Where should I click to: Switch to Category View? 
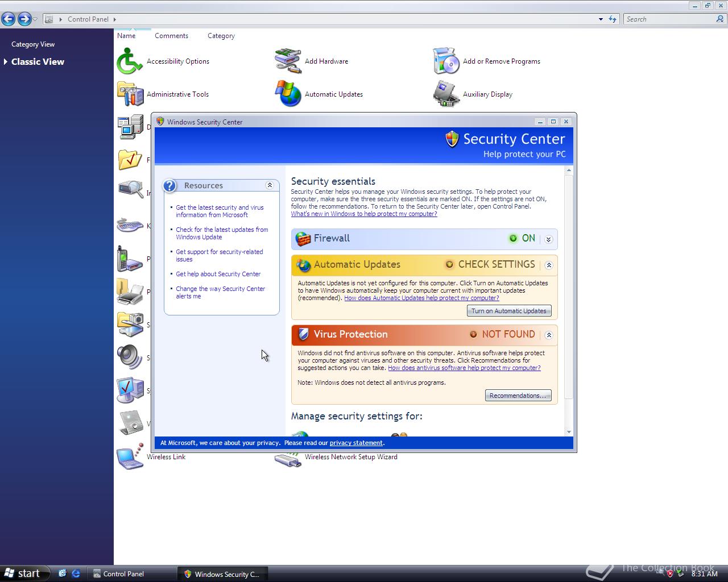(33, 44)
